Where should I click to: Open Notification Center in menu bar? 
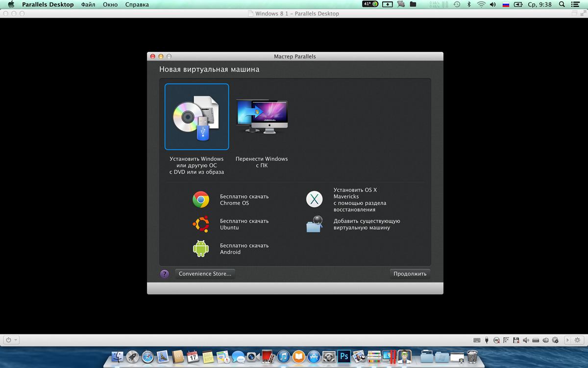pos(575,4)
